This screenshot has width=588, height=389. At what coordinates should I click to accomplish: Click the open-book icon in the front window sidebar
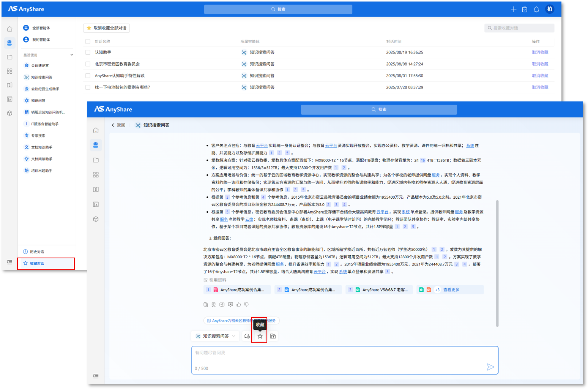pos(96,190)
